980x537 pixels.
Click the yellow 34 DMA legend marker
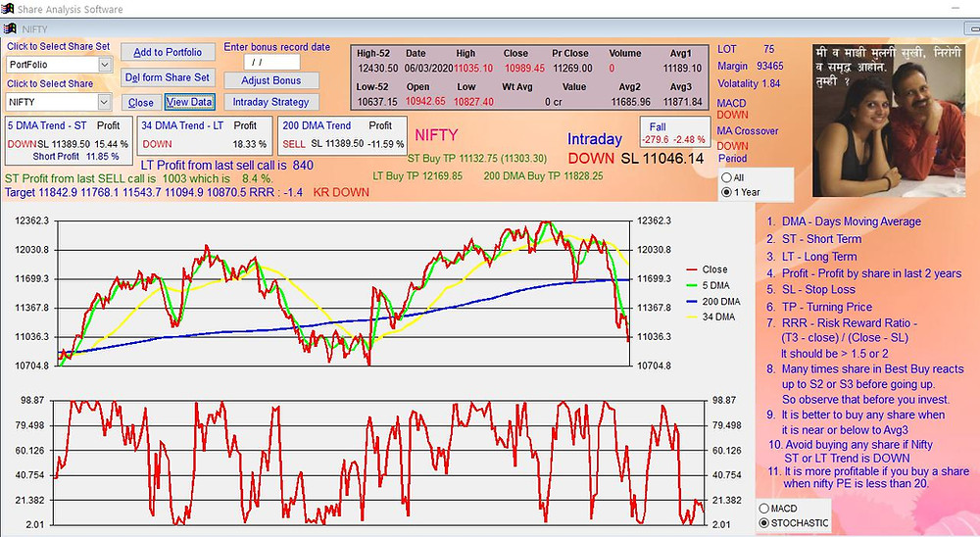(691, 317)
